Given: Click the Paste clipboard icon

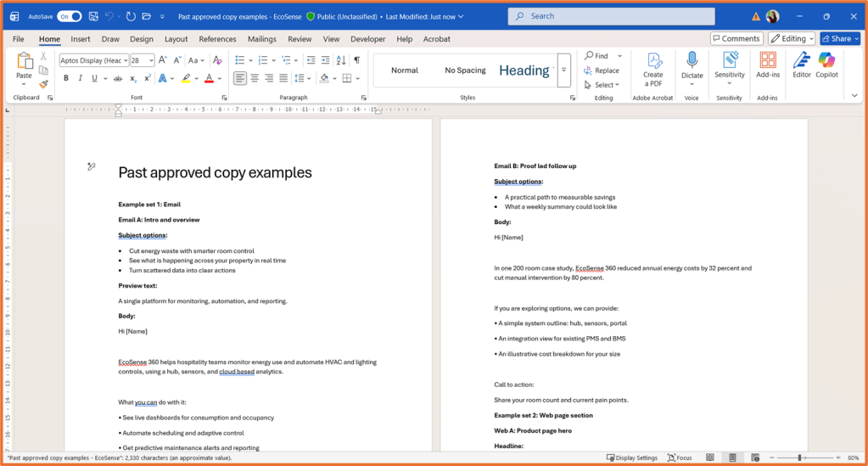Looking at the screenshot, I should pyautogui.click(x=24, y=60).
